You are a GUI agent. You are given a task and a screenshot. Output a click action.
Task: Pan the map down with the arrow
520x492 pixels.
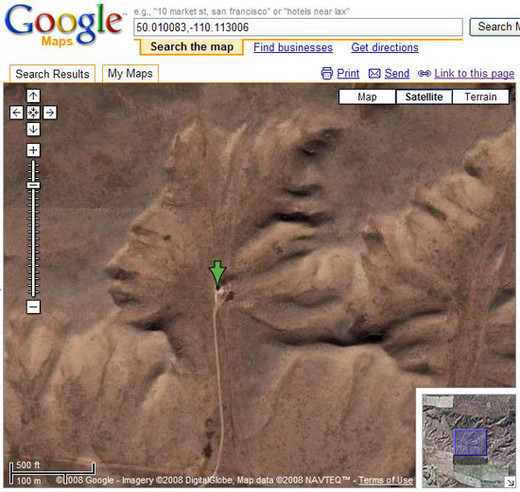coord(33,129)
